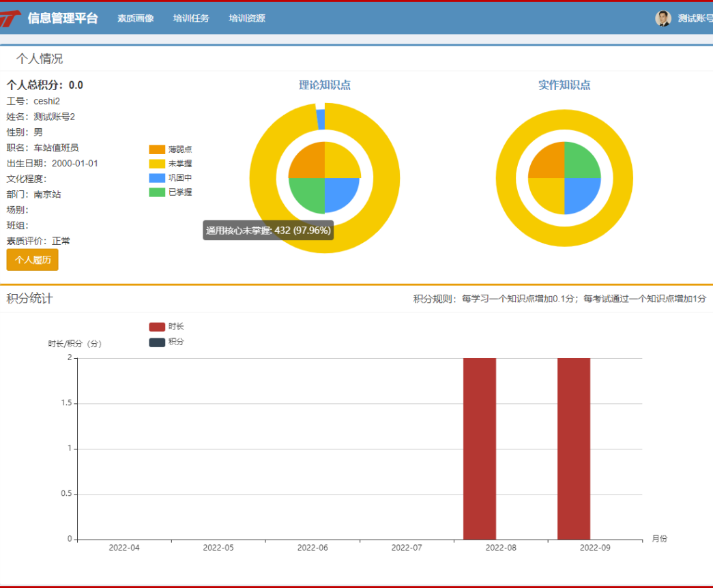Toggle the 已掌握 legend item
This screenshot has width=713, height=588.
(171, 192)
